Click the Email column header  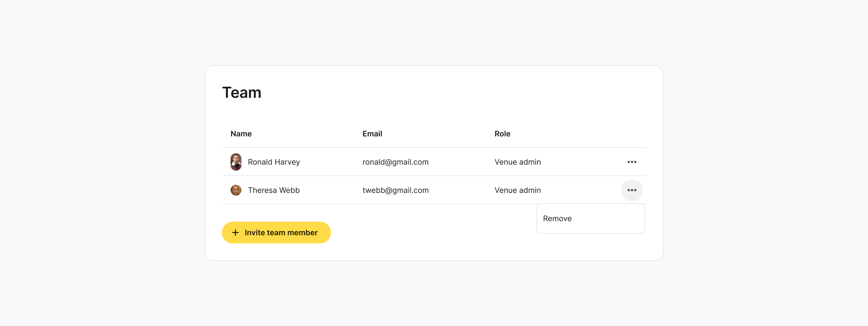pos(372,134)
